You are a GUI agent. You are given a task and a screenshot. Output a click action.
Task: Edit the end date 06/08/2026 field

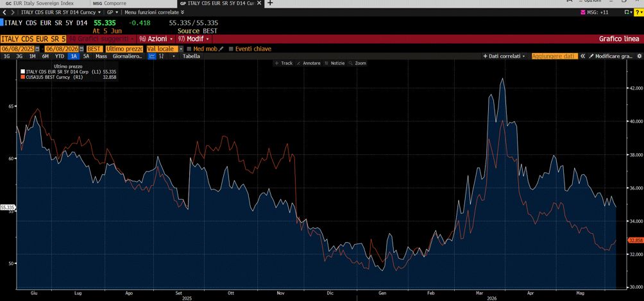point(62,49)
